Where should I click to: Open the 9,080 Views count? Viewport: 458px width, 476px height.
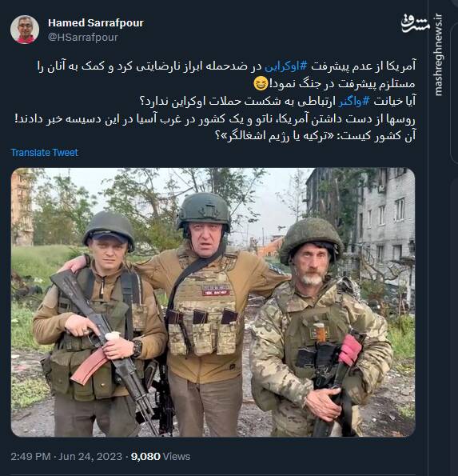click(161, 456)
